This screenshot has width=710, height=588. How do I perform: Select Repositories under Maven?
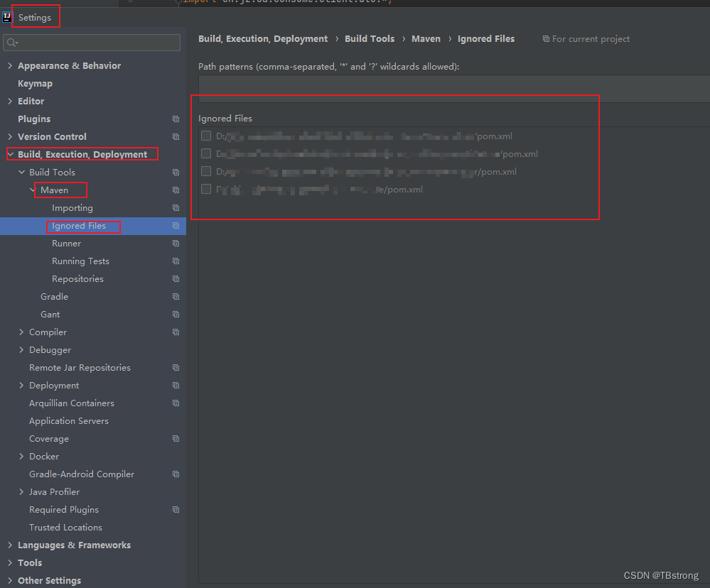78,279
